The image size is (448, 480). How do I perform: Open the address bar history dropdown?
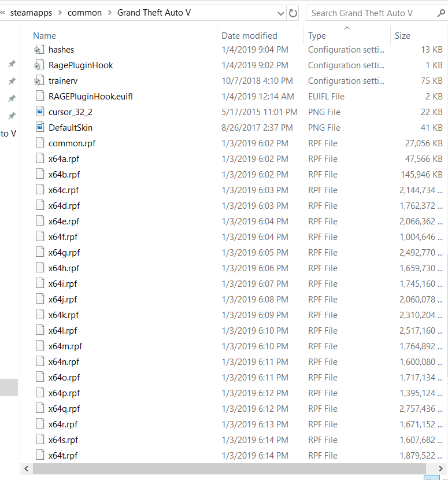point(280,13)
